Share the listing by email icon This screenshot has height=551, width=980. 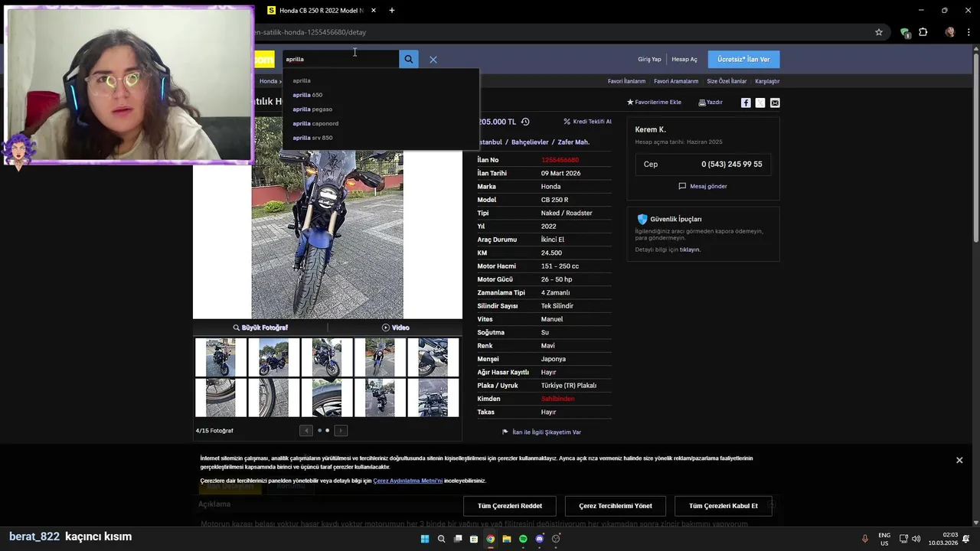(x=775, y=103)
